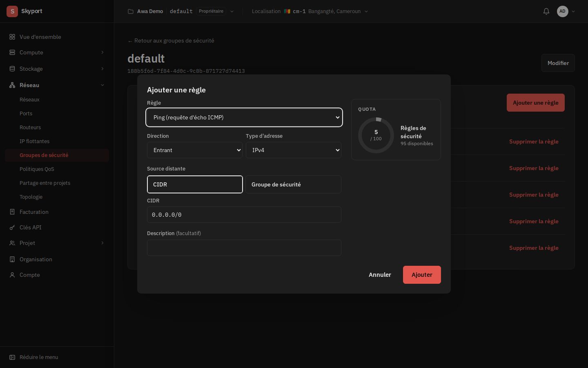Open the Localisation region dropdown chevron
Screen dimensions: 588x368
[x=366, y=11]
